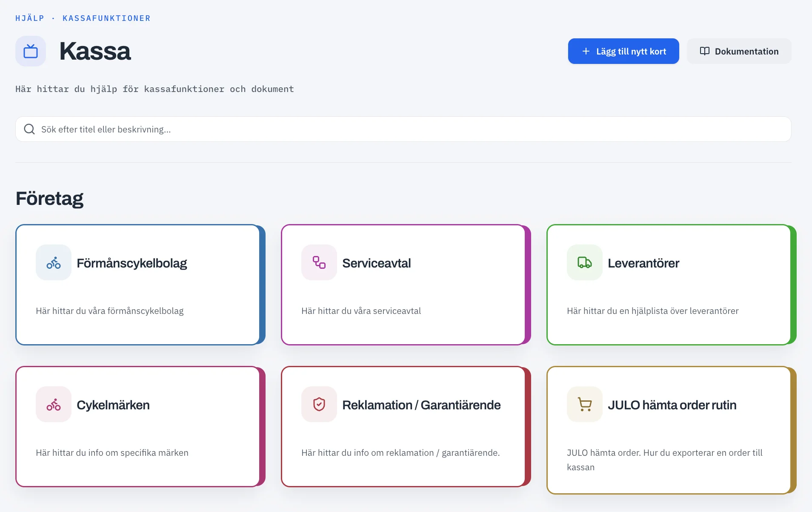812x512 pixels.
Task: Open the Serviceavtal card title
Action: [x=377, y=263]
